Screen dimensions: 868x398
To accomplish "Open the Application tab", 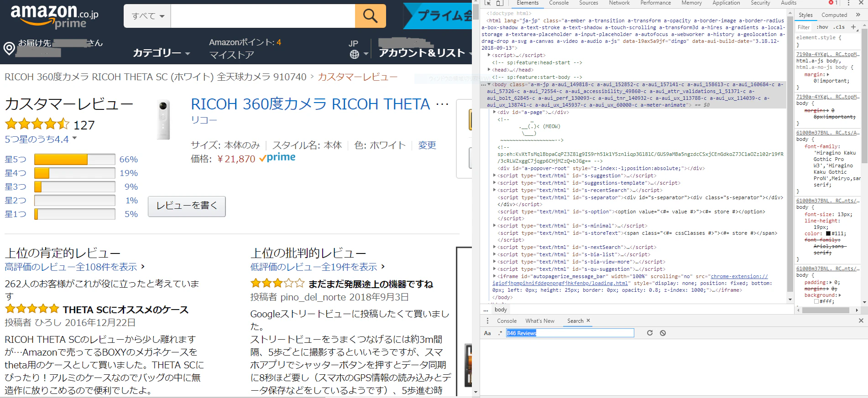I will (726, 3).
